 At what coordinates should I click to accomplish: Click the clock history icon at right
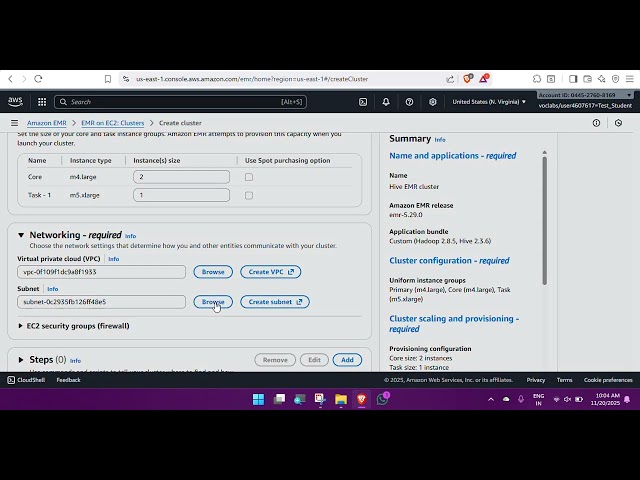click(x=618, y=123)
